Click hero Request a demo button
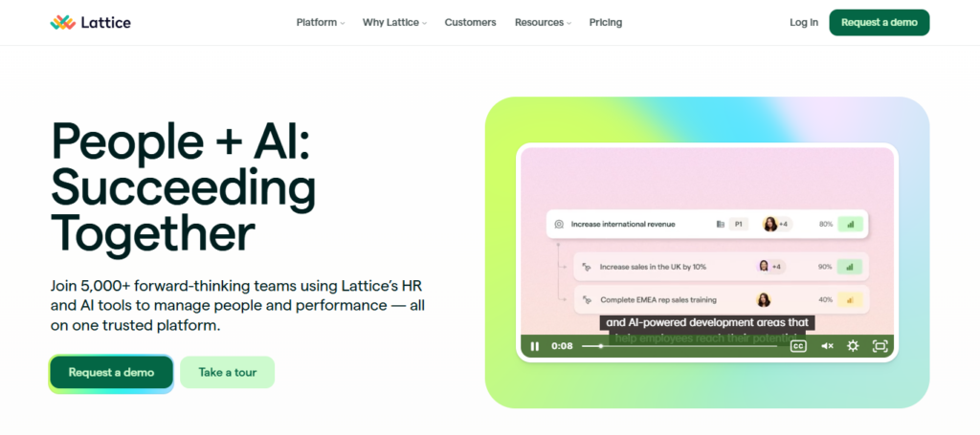 [111, 373]
